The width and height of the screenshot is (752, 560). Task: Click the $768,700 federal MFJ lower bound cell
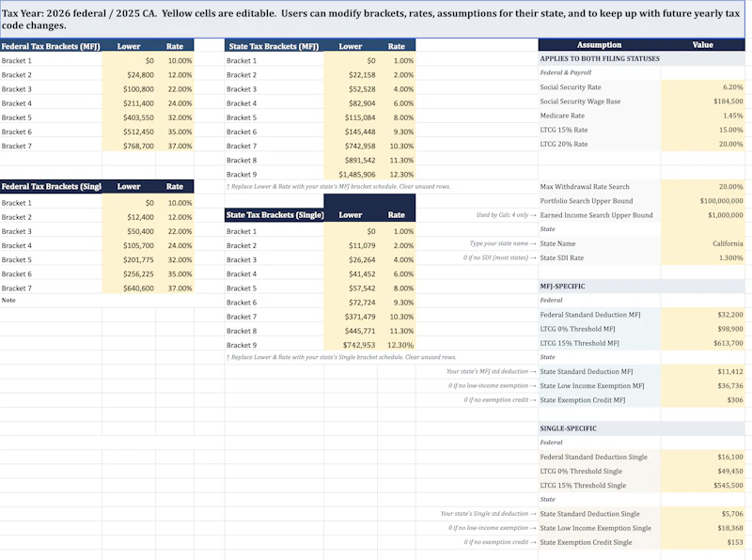click(129, 146)
